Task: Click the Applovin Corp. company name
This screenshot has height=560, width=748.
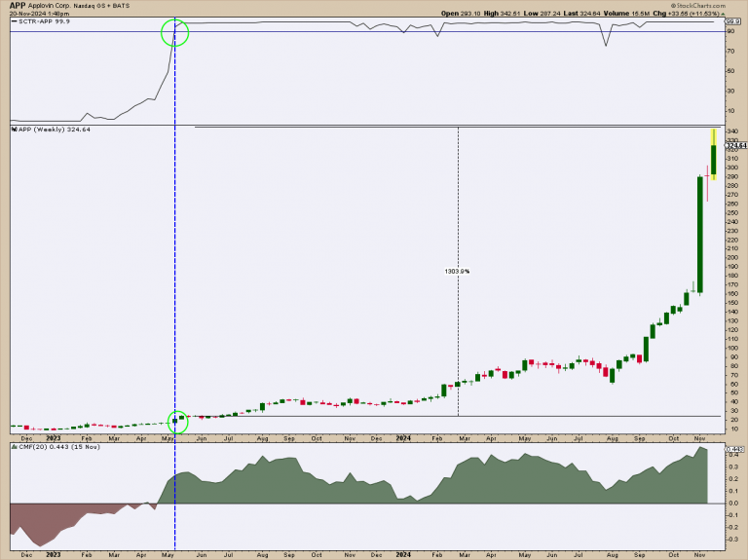Action: [50, 6]
